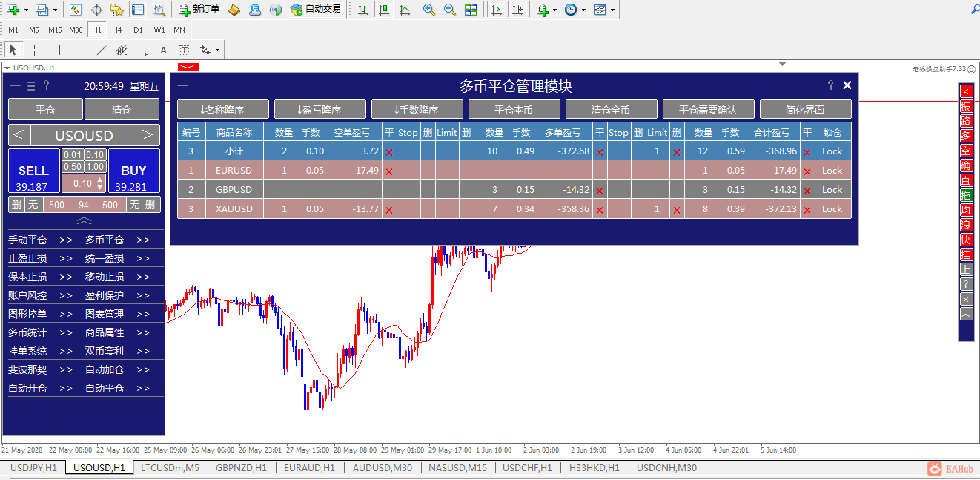Open the Profiles toolbar icon
Image resolution: width=980 pixels, height=480 pixels.
(42, 10)
